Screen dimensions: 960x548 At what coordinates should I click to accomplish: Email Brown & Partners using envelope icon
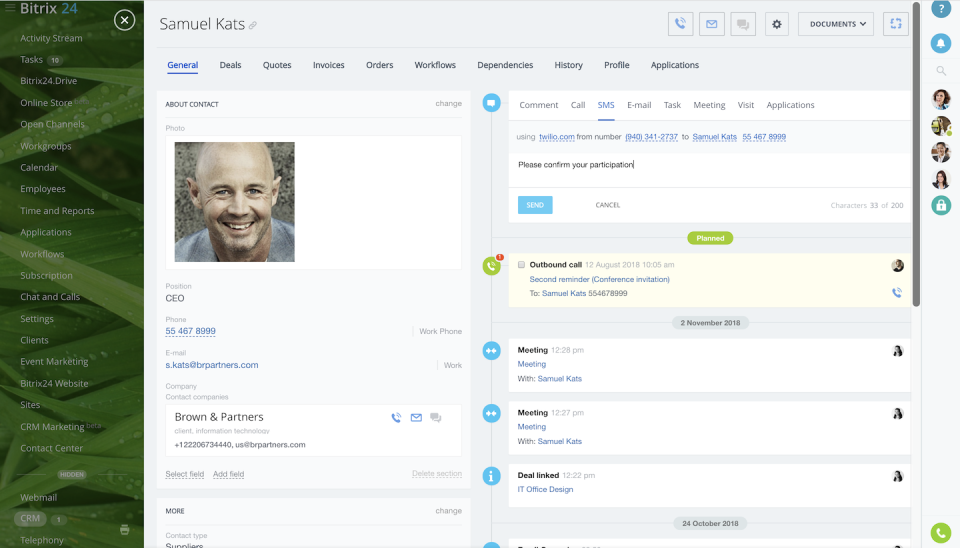click(416, 418)
